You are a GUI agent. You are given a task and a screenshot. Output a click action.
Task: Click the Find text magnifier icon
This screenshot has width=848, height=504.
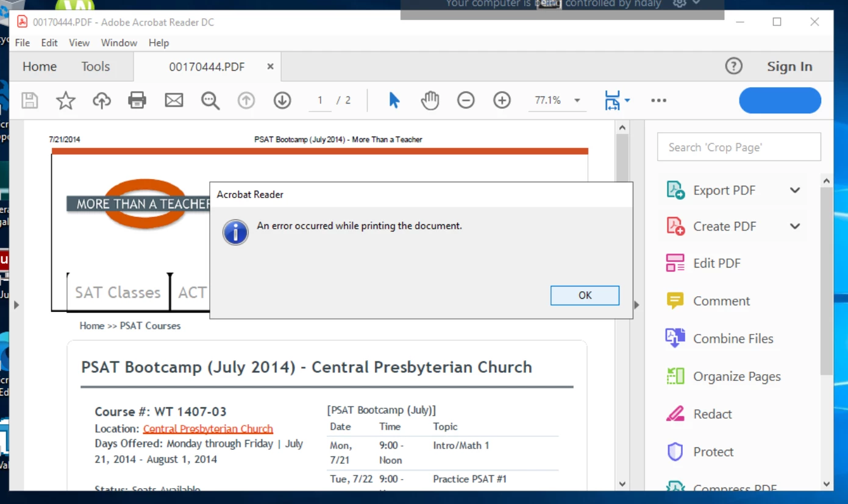coord(210,101)
